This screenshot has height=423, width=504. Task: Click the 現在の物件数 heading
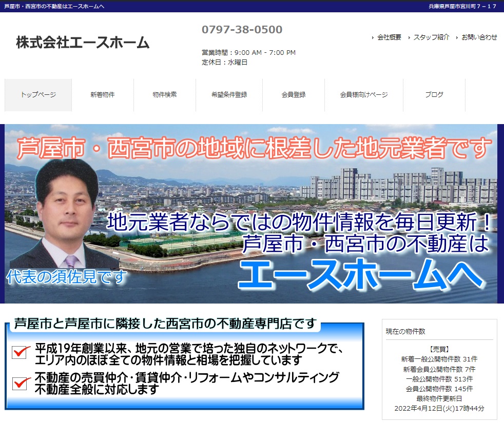[x=405, y=331]
